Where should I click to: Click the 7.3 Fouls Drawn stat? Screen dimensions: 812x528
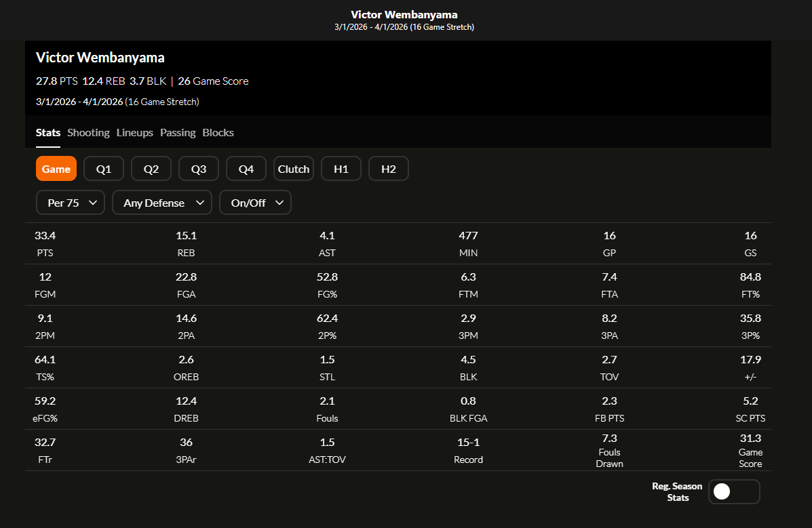(610, 451)
